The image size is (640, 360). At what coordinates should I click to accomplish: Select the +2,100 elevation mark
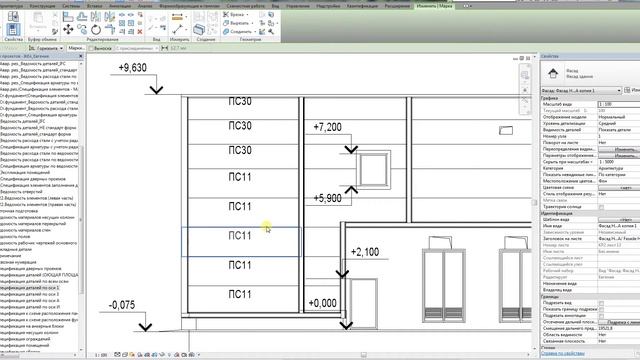(365, 252)
